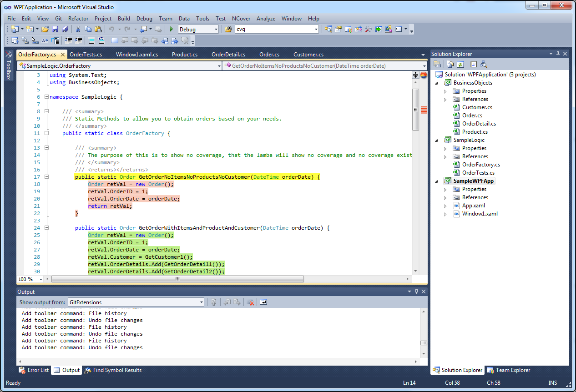The image size is (576, 392).
Task: Click the Decrease Indent icon
Action: click(68, 40)
